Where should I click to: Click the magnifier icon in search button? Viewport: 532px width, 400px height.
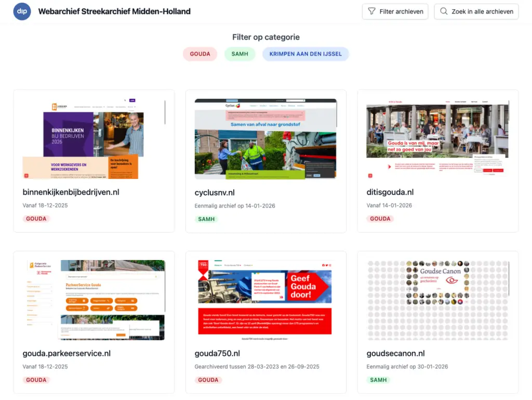tap(444, 11)
